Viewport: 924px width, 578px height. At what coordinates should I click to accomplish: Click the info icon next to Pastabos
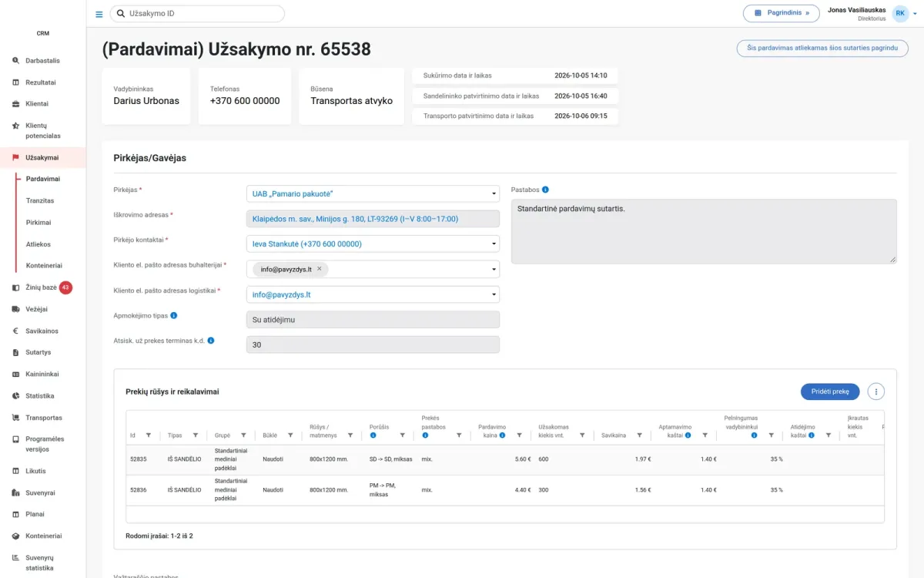click(545, 190)
